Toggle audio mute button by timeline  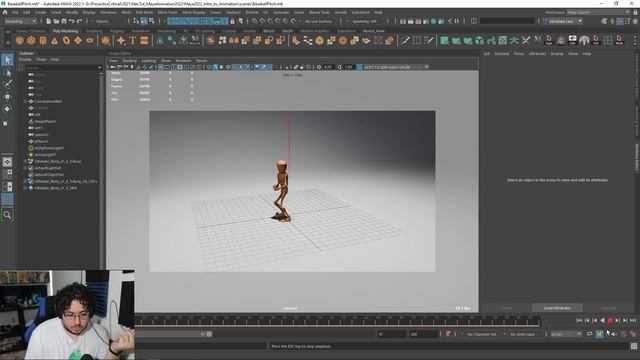point(614,334)
